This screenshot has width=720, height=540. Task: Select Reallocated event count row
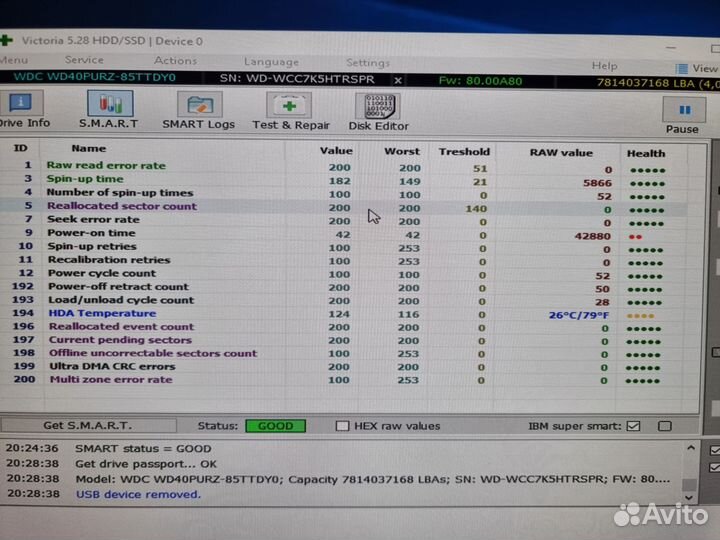pyautogui.click(x=343, y=327)
